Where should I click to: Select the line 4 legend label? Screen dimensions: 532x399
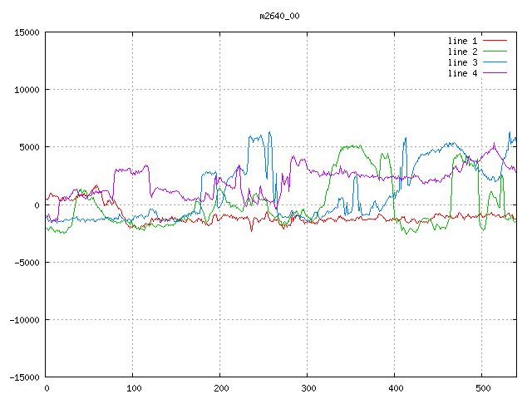[462, 73]
